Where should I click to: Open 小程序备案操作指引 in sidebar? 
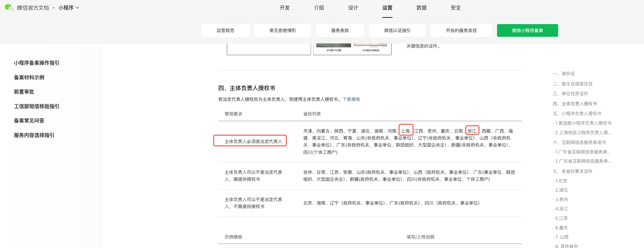click(x=37, y=63)
